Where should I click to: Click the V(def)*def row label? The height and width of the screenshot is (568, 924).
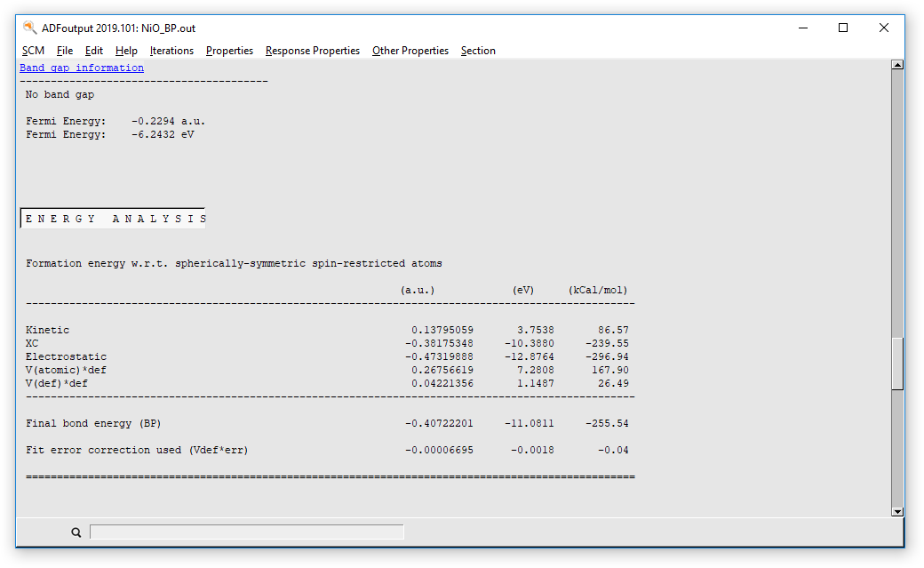[x=57, y=383]
